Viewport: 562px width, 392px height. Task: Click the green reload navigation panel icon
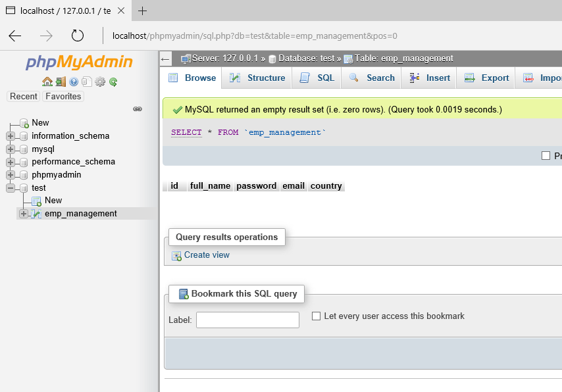tap(113, 82)
